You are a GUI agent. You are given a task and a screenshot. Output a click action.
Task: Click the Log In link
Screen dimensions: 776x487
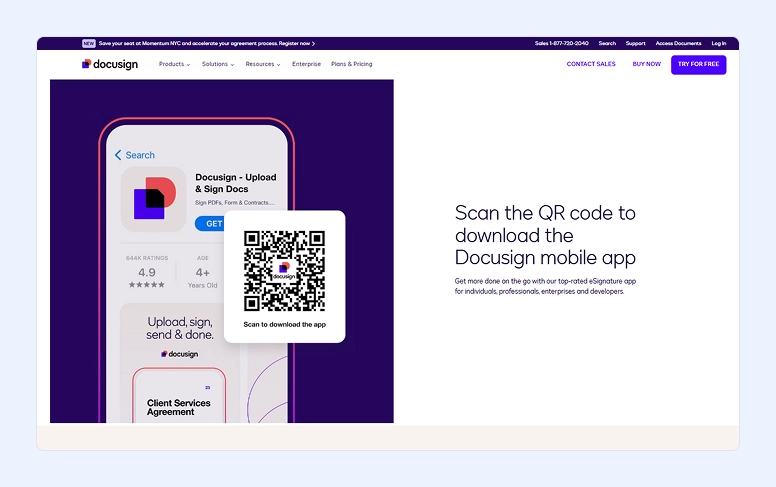(x=719, y=44)
